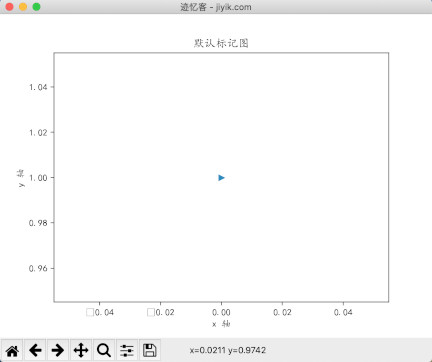
Task: Click the window title jiyik.com
Action: [234, 7]
